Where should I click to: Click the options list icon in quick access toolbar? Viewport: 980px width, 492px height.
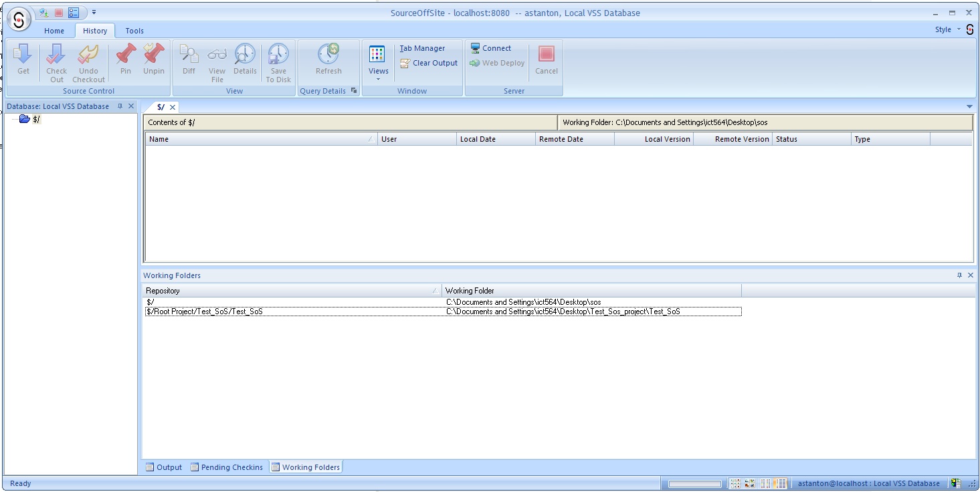tap(74, 13)
